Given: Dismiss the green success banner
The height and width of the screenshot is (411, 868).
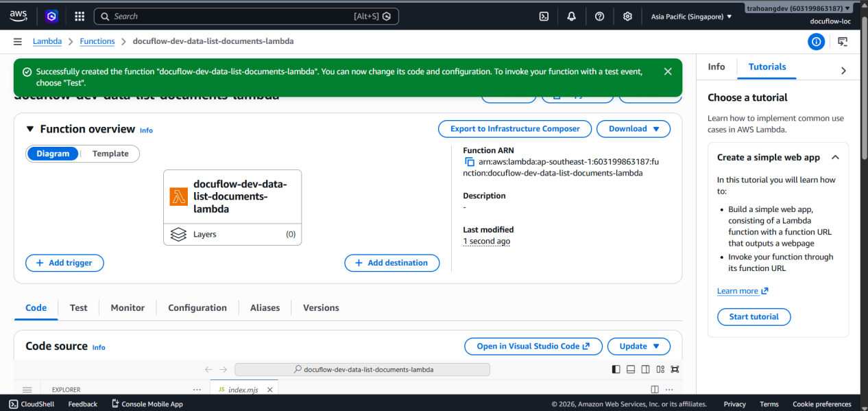Looking at the screenshot, I should pos(668,71).
